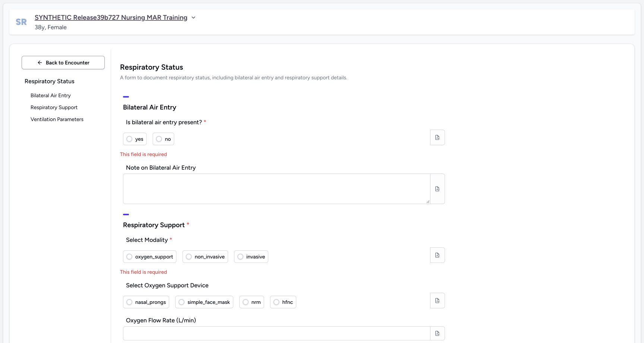Image resolution: width=644 pixels, height=343 pixels.
Task: Jump to Bilateral Air Entry section in sidebar
Action: pos(51,95)
